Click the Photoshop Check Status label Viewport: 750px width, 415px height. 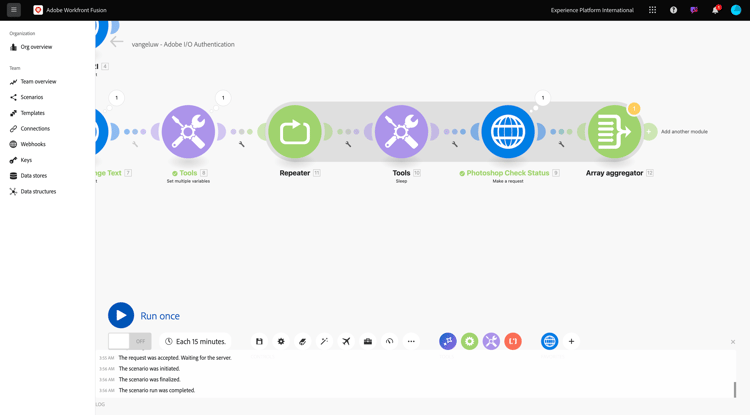[x=508, y=173]
